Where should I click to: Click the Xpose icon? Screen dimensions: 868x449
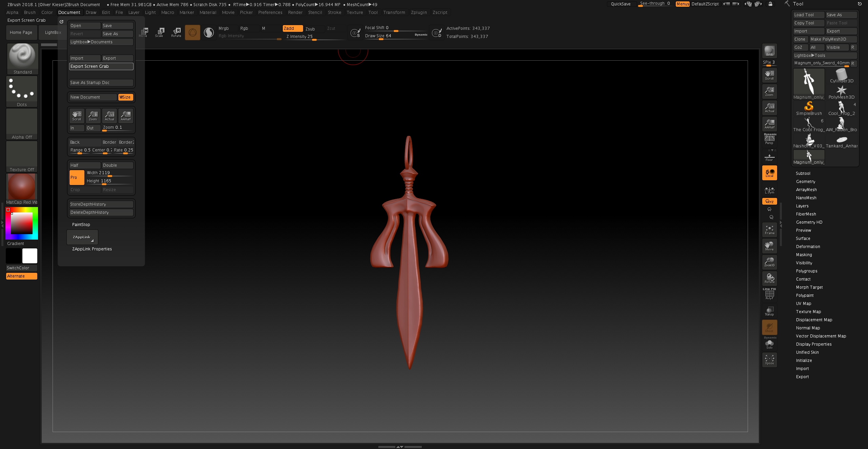769,360
